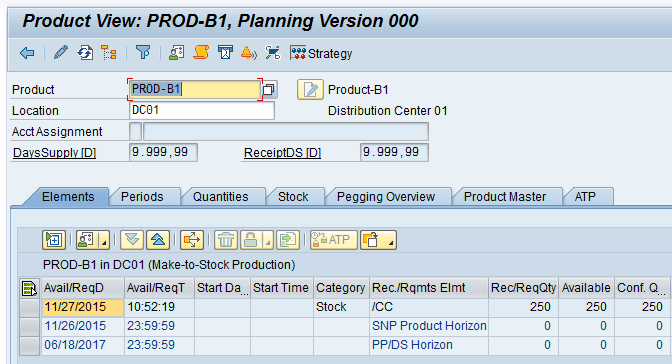Toggle change mode with pencil icon
This screenshot has height=364, width=672.
click(60, 53)
